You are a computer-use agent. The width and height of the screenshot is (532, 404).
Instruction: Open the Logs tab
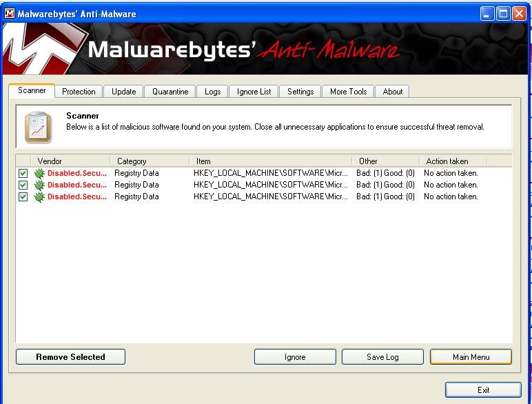pyautogui.click(x=212, y=92)
